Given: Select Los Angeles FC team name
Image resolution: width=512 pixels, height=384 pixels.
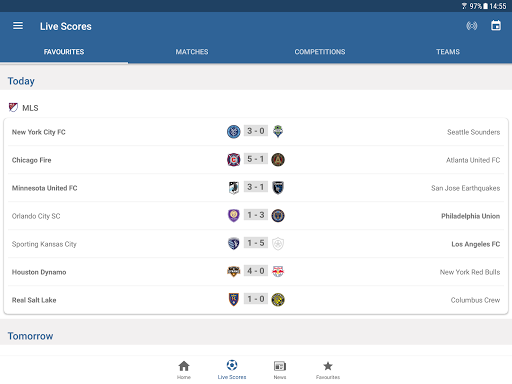Looking at the screenshot, I should 476,244.
